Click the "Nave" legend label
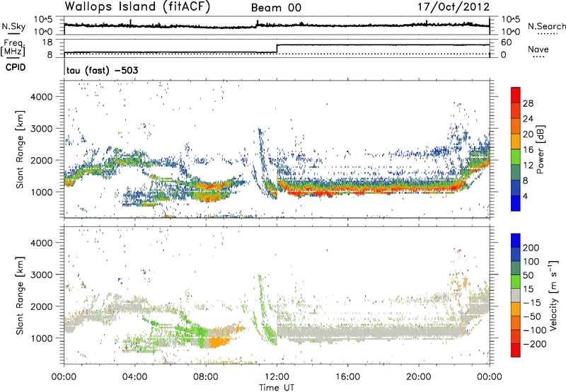This screenshot has height=392, width=566. (538, 49)
